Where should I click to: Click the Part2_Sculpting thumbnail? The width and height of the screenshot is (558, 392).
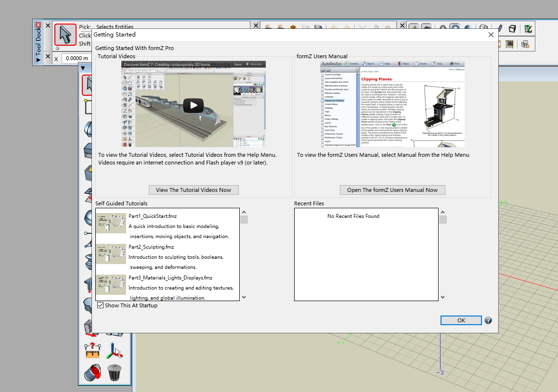pos(111,254)
